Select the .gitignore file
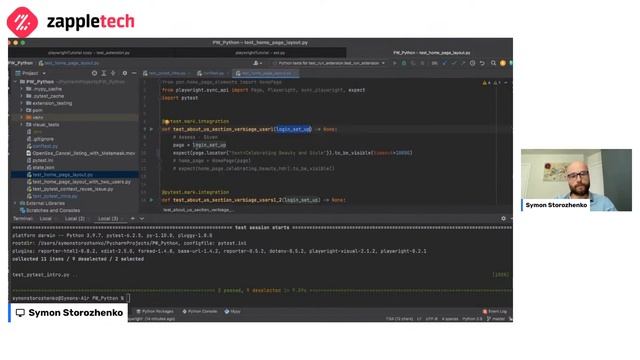640x360 pixels. click(40, 139)
